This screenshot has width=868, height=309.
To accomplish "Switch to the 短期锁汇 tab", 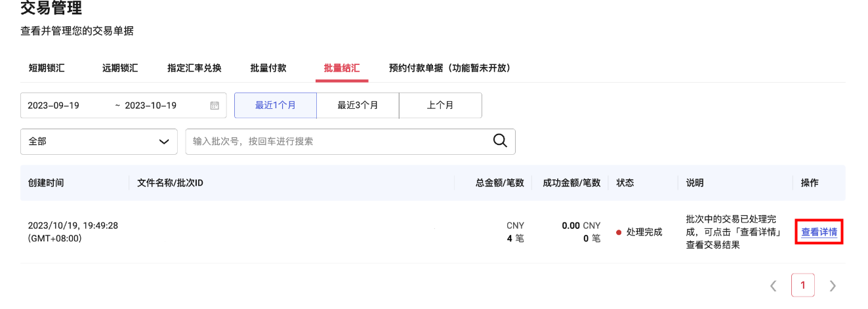I will 47,68.
